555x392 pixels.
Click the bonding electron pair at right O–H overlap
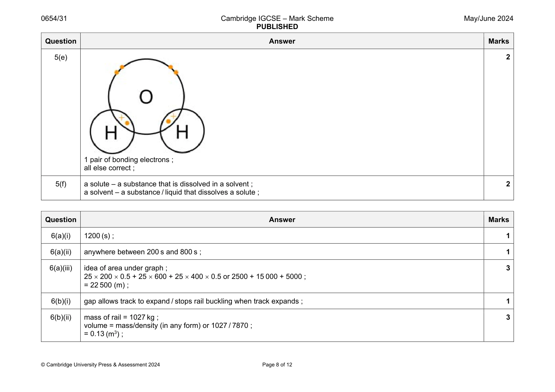[x=171, y=119]
